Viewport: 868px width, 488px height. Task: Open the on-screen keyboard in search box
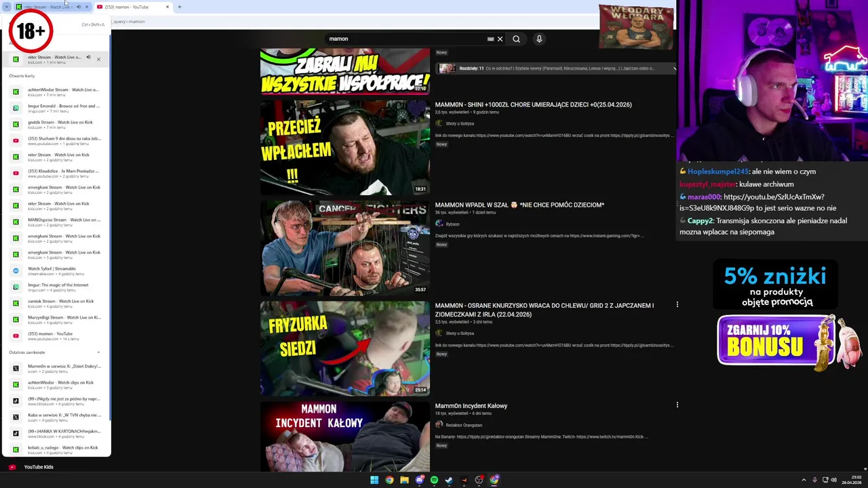point(490,39)
